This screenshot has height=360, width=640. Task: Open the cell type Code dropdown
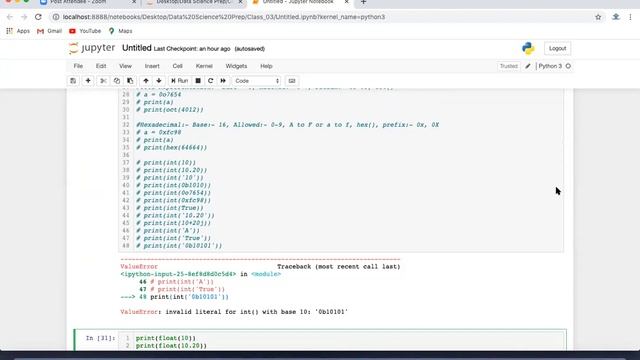(257, 81)
